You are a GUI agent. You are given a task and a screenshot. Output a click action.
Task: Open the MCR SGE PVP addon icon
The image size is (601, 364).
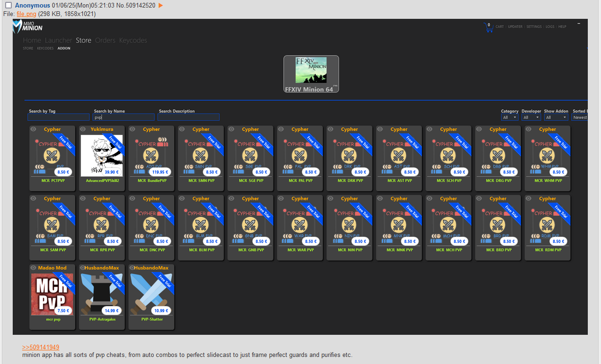point(250,156)
